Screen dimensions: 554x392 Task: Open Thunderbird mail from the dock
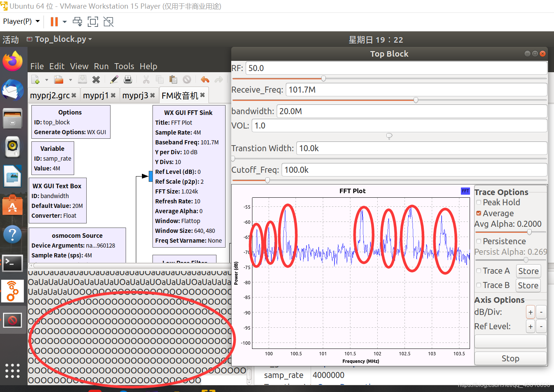click(x=13, y=90)
